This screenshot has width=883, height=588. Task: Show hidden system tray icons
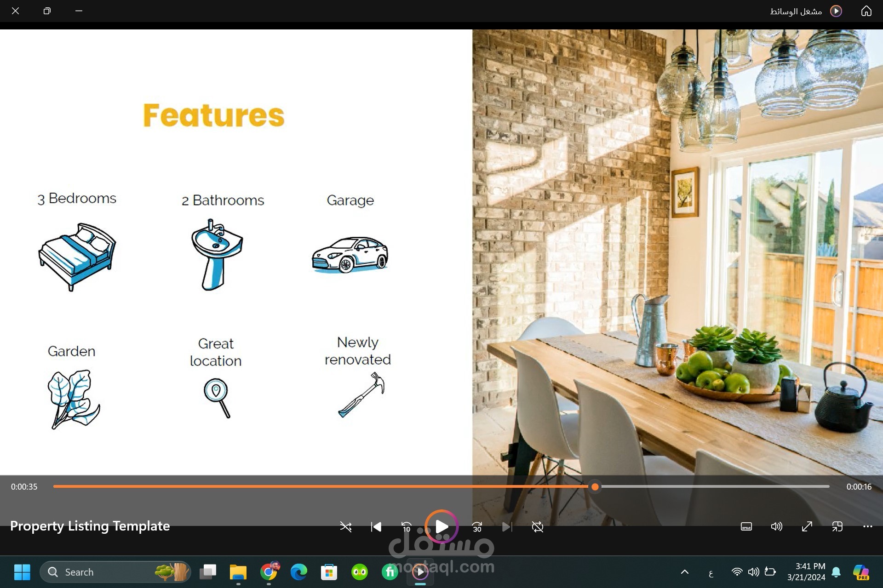684,572
